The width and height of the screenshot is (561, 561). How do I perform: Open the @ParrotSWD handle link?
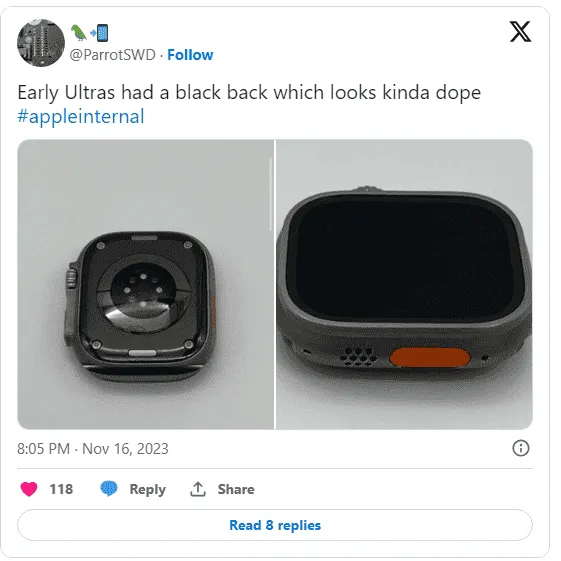(112, 55)
